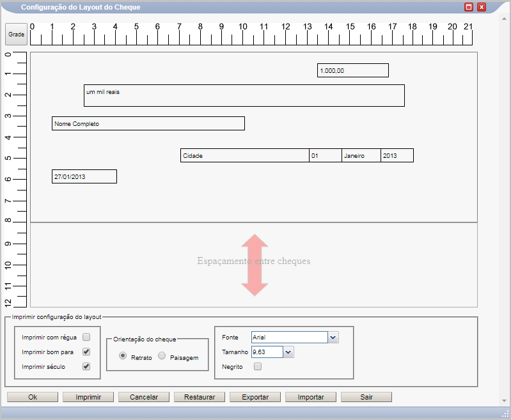Uncheck 'Imprimir século' checkbox
511x420 pixels.
(86, 366)
